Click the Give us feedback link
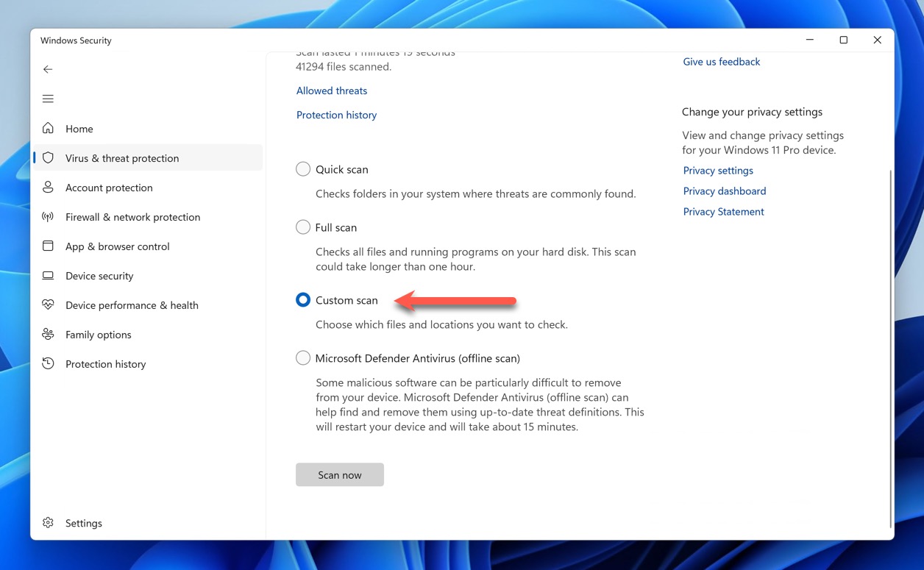This screenshot has height=570, width=924. point(722,62)
